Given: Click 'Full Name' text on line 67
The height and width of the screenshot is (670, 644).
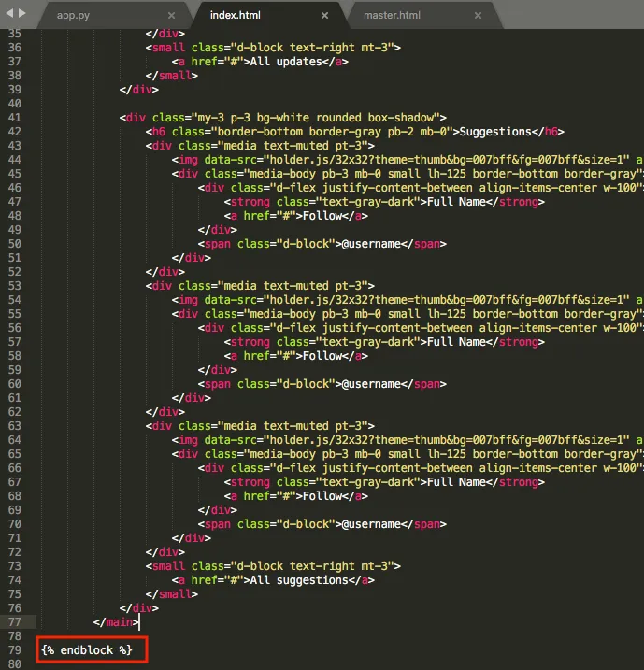Looking at the screenshot, I should click(x=456, y=482).
